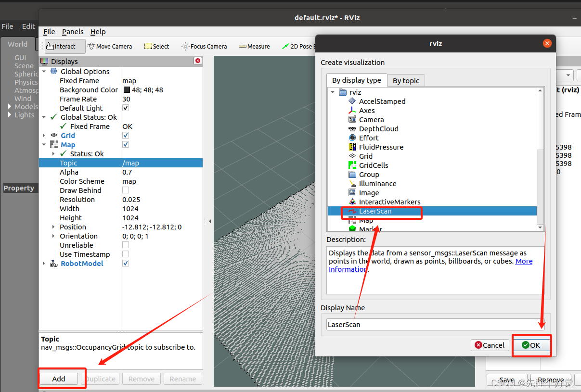Confirm the dialog with OK
This screenshot has width=581, height=392.
click(531, 345)
